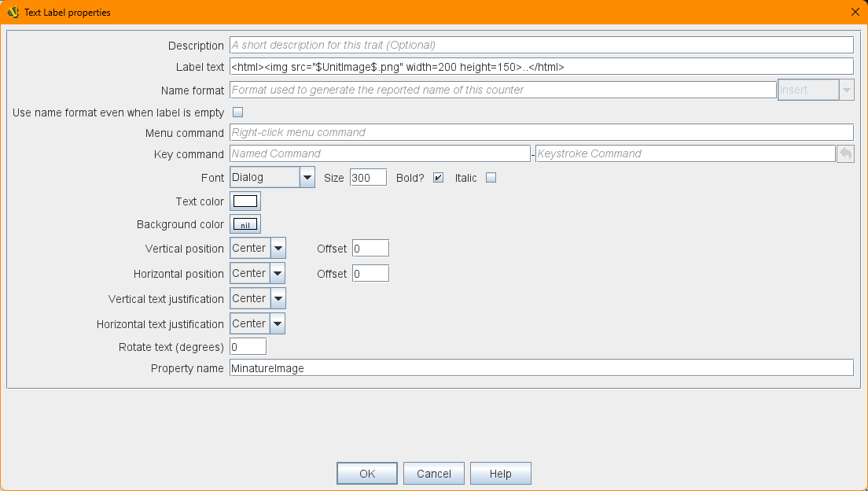Expand the Horizontal position dropdown
This screenshot has height=491, width=868.
(278, 274)
